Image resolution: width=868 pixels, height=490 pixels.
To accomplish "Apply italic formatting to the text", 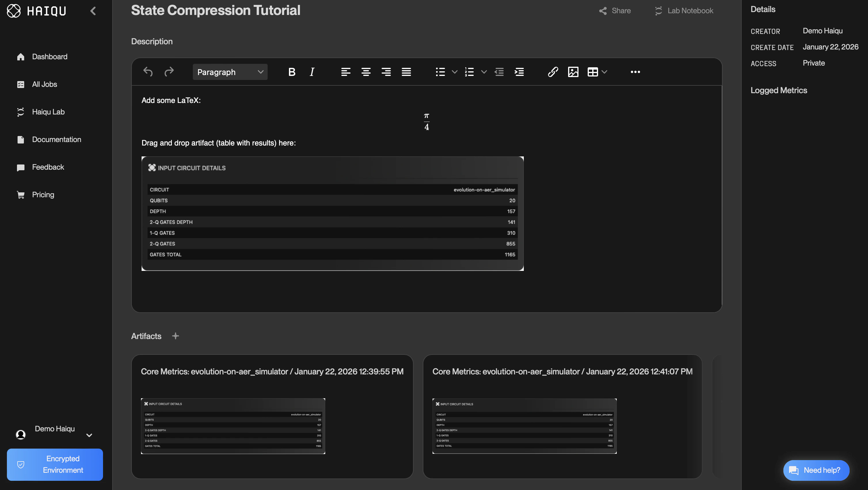I will tap(312, 72).
